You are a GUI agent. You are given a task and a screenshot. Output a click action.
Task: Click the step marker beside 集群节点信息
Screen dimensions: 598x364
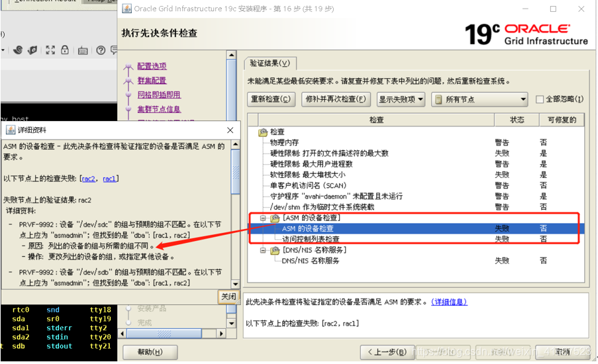tap(128, 109)
